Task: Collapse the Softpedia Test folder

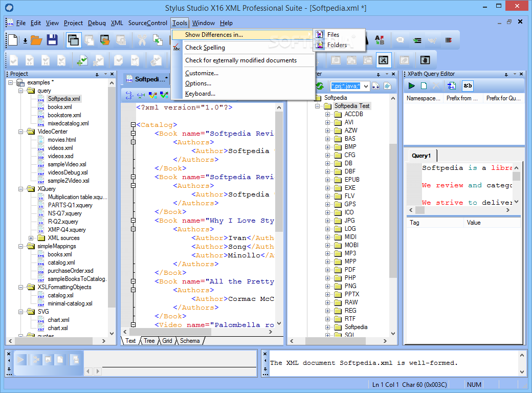Action: (317, 106)
